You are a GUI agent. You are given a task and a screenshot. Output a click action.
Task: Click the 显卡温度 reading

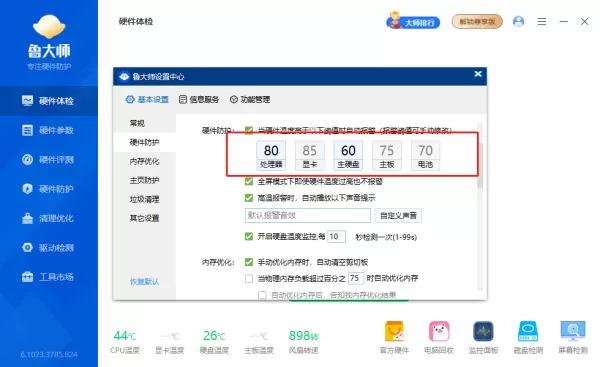170,342
